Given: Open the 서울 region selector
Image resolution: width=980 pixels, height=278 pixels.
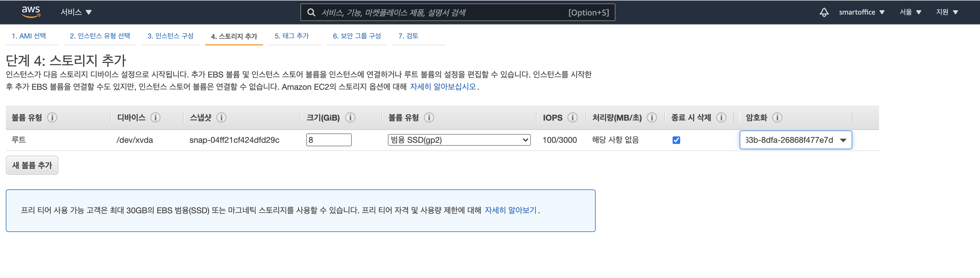Looking at the screenshot, I should click(910, 12).
